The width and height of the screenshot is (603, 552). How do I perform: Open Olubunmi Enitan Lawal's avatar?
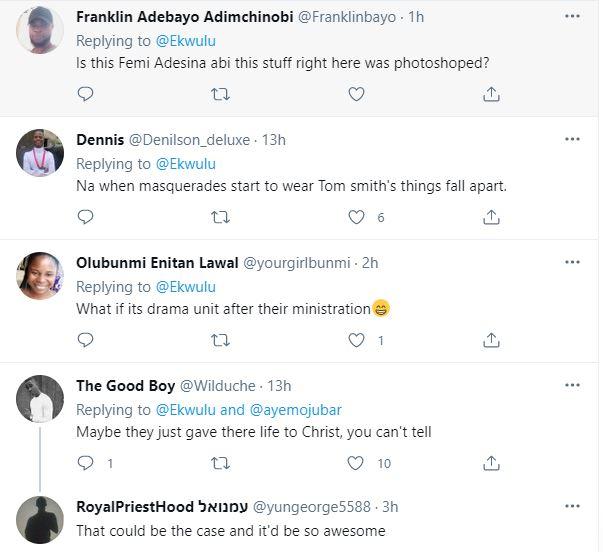[41, 276]
